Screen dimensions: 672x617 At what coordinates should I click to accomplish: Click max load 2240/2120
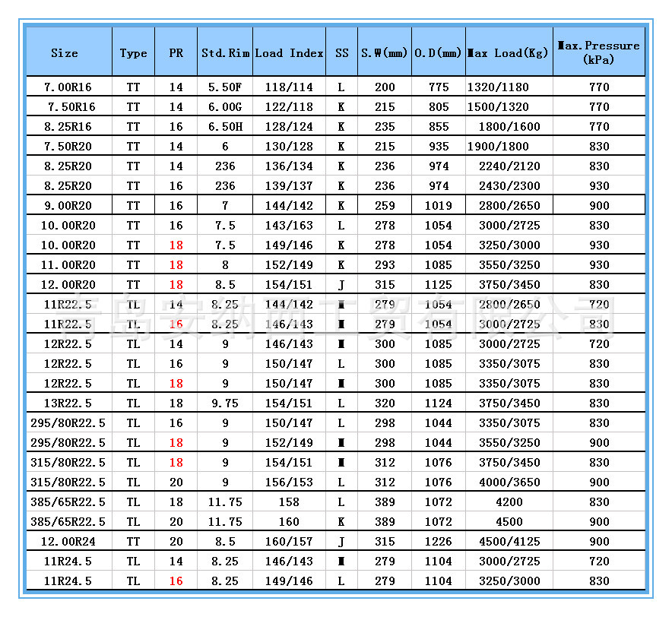click(x=509, y=166)
